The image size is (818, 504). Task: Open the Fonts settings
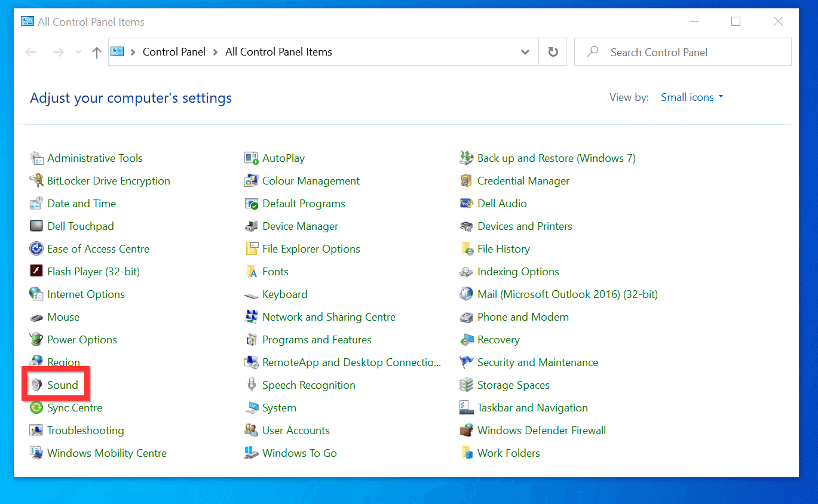pos(275,271)
